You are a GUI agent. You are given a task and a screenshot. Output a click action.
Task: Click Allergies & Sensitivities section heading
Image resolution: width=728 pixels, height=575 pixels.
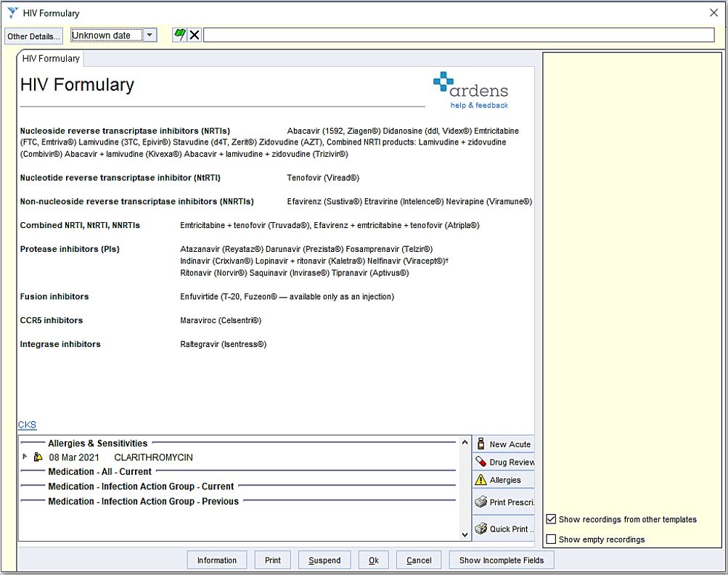pos(97,444)
